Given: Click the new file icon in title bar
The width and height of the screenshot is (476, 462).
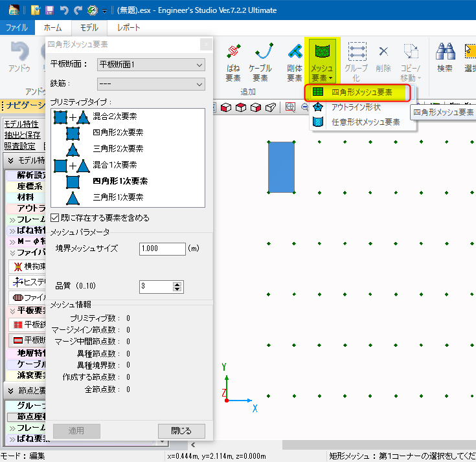Looking at the screenshot, I should pos(35,10).
